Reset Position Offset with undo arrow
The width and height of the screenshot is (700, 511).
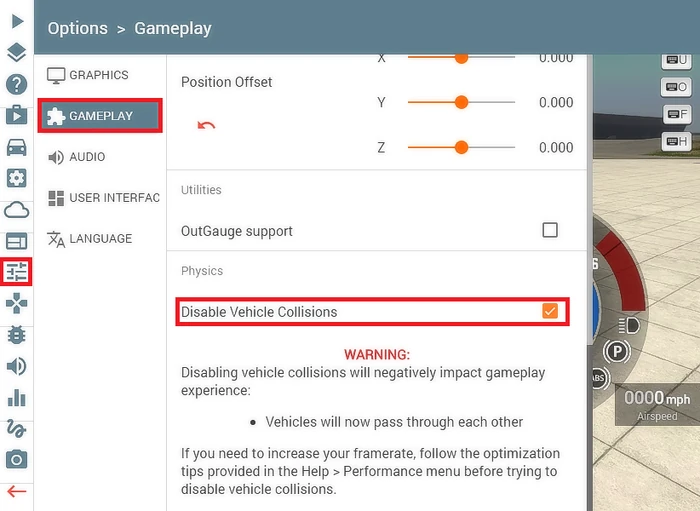[x=206, y=126]
